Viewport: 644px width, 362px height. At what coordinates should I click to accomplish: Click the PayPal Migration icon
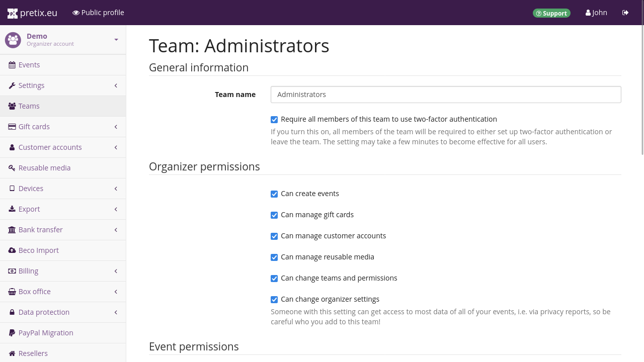point(12,333)
